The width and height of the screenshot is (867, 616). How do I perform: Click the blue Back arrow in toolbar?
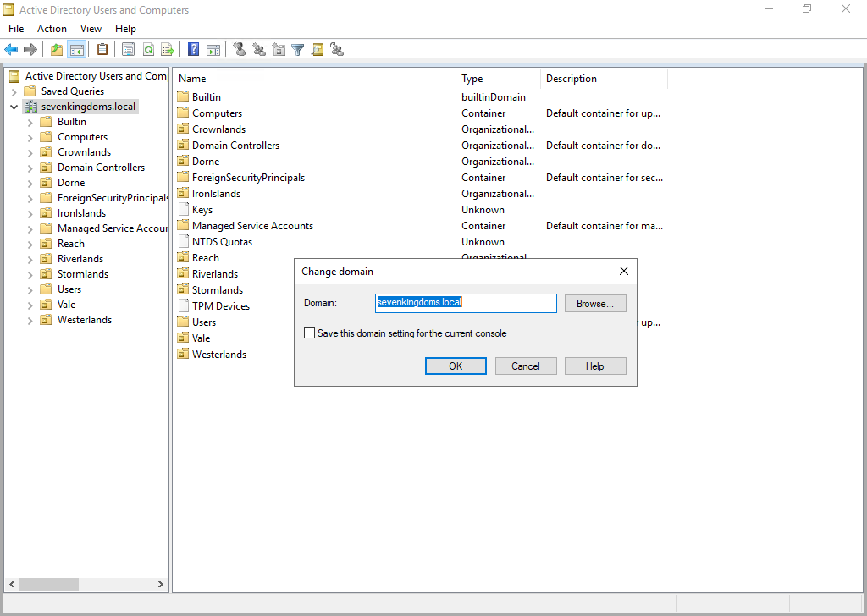pos(11,50)
